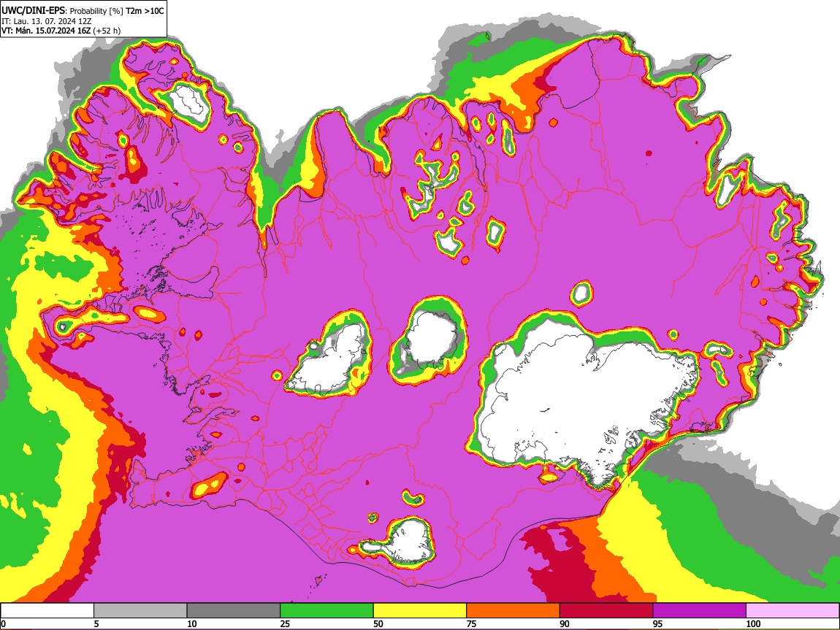Click the legend value '90'

point(565,623)
